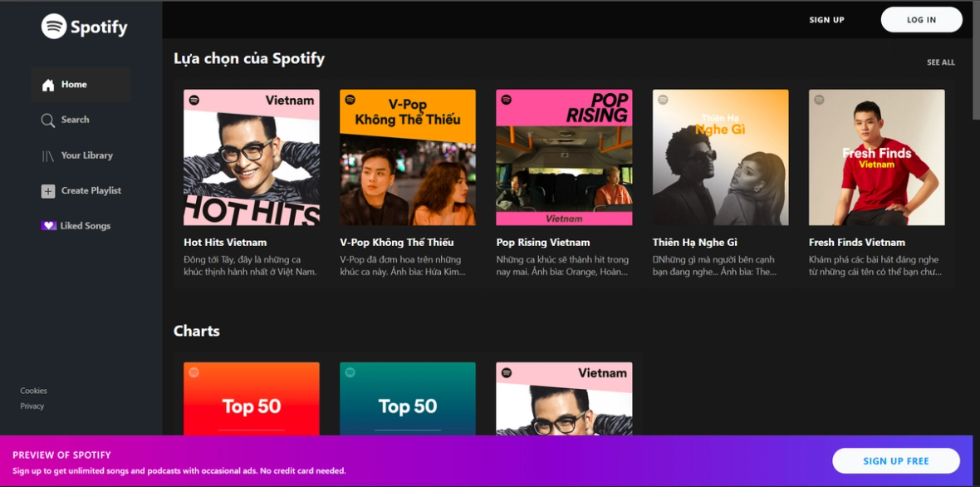Open the Vietnam chart cover under Charts

(x=564, y=398)
